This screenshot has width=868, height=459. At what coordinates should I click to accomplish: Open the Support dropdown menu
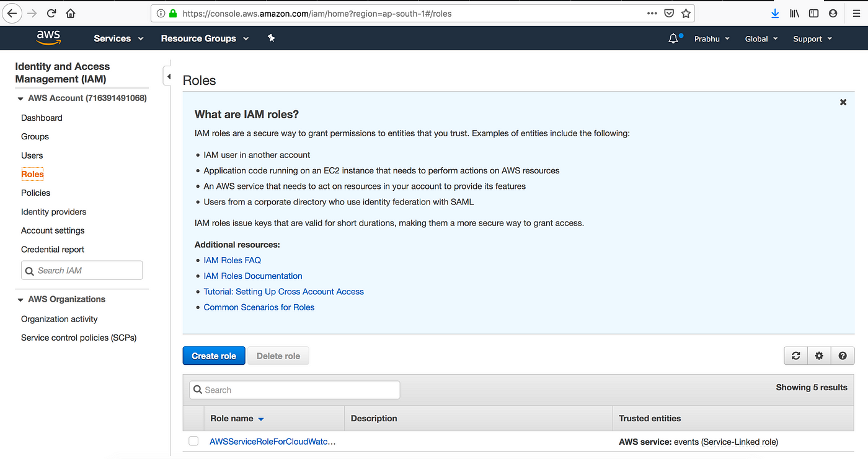pyautogui.click(x=812, y=38)
